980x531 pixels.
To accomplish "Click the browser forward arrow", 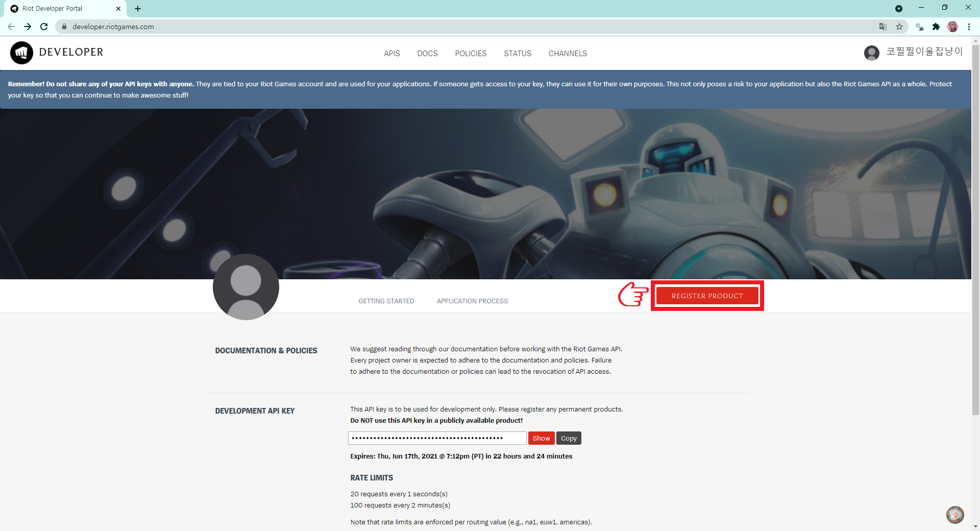I will pyautogui.click(x=28, y=27).
